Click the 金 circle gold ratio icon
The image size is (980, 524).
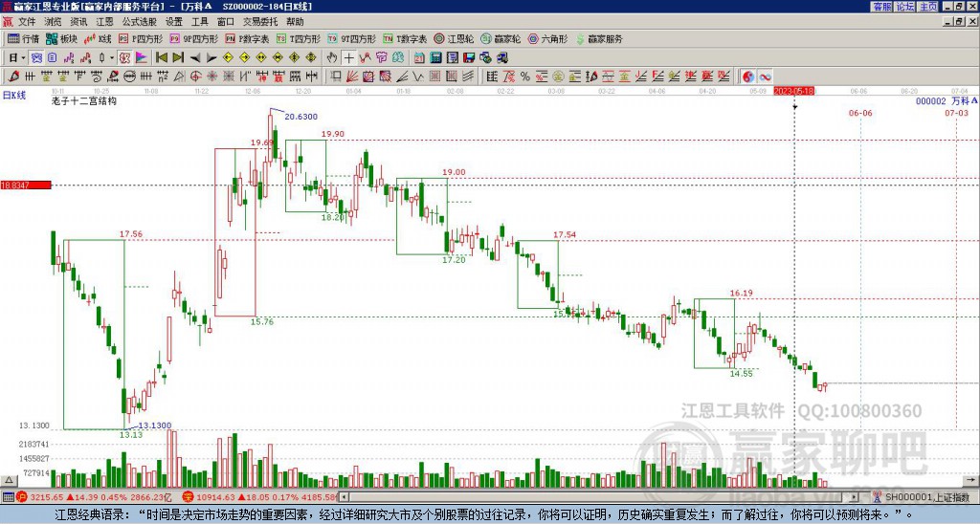click(558, 76)
